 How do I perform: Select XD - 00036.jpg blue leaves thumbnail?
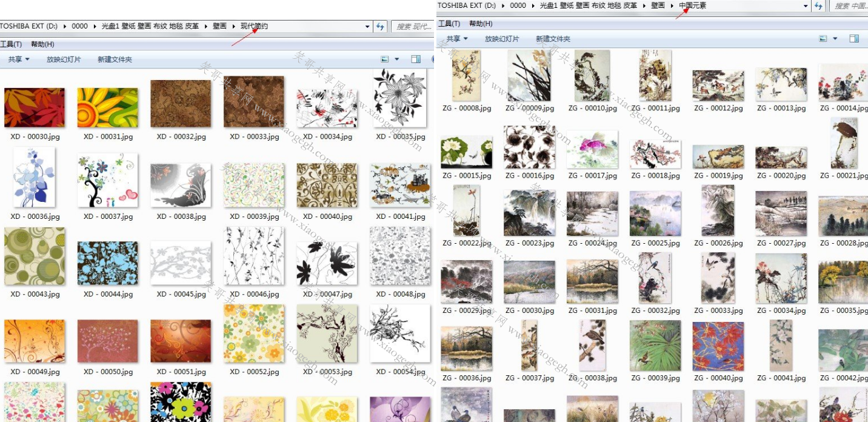34,176
